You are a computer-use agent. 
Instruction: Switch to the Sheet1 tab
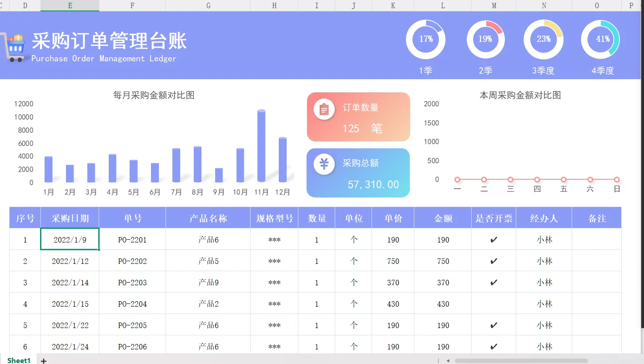coord(18,360)
